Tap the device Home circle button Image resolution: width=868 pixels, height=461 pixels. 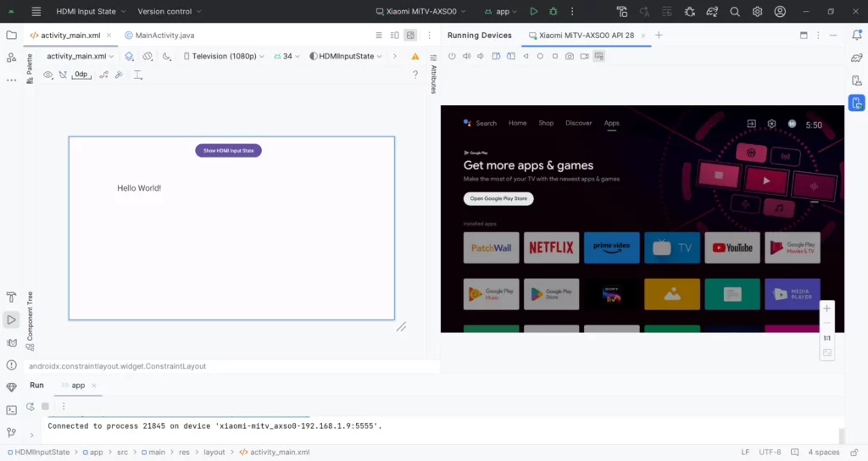[x=540, y=56]
